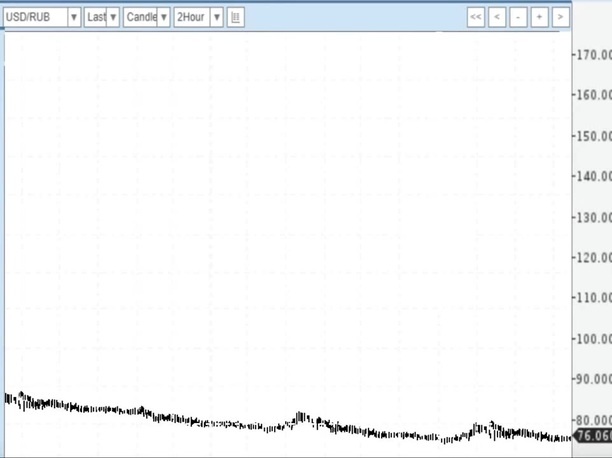The height and width of the screenshot is (458, 612).
Task: Expand the 2Hour interval dropdown
Action: click(217, 17)
